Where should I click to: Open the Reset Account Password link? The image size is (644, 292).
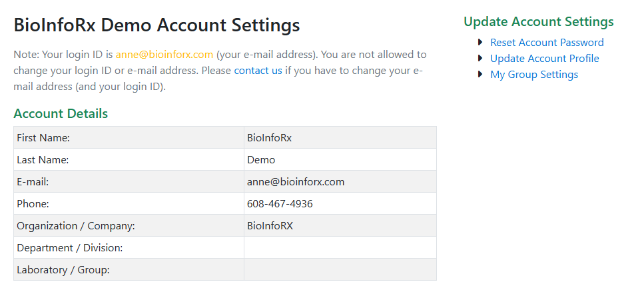point(547,43)
